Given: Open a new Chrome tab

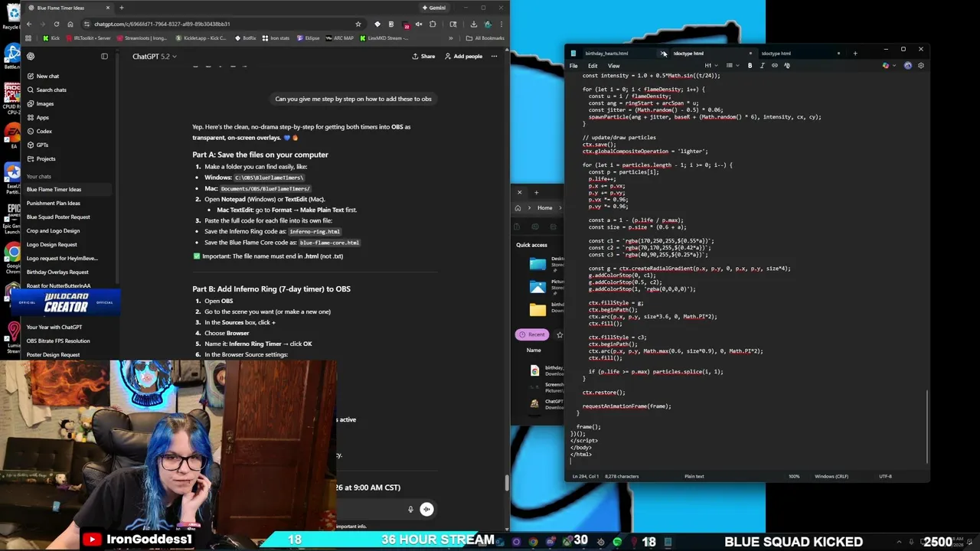Looking at the screenshot, I should click(x=121, y=8).
